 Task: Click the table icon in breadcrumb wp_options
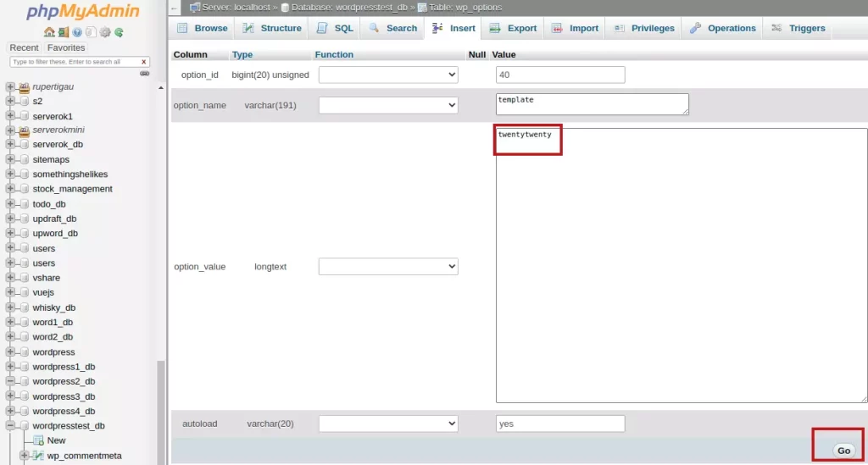[x=422, y=8]
